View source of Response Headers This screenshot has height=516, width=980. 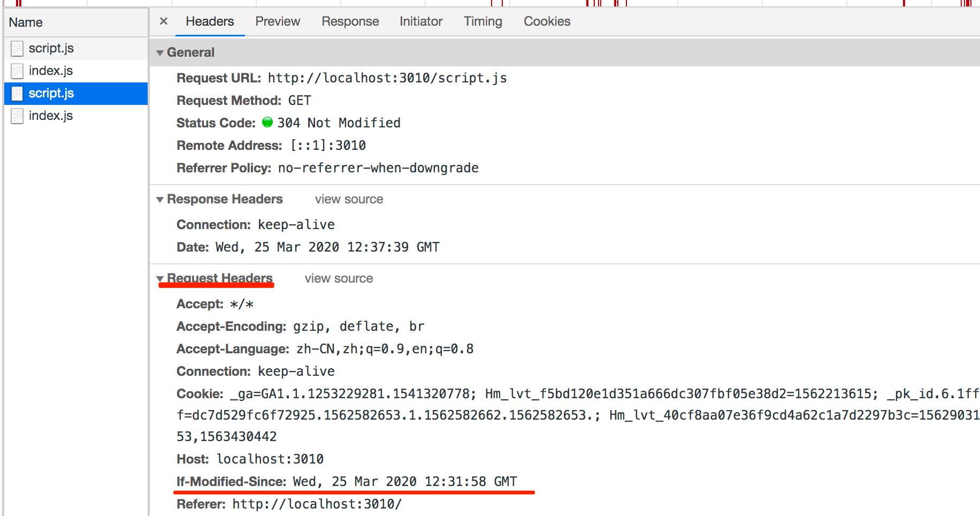coord(349,199)
